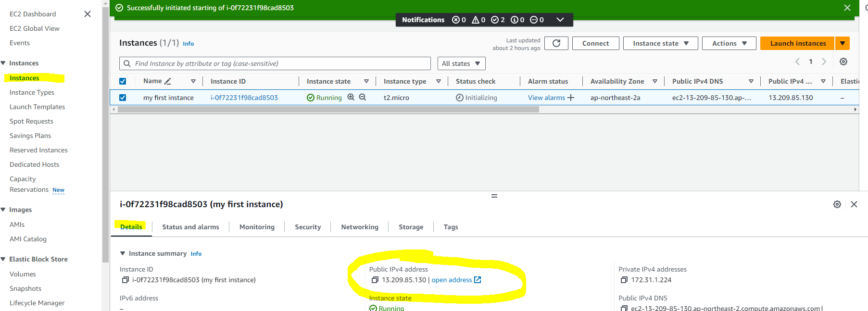Close the EC2 navigation sidebar
The image size is (868, 311).
click(88, 14)
